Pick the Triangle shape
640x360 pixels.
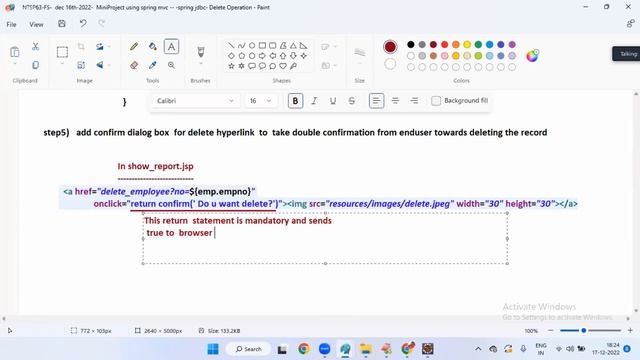pos(293,45)
